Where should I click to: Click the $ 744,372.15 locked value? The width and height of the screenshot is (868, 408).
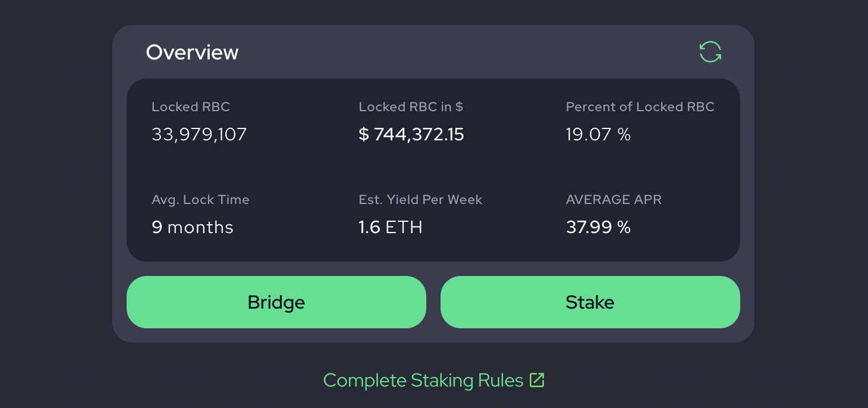[411, 134]
